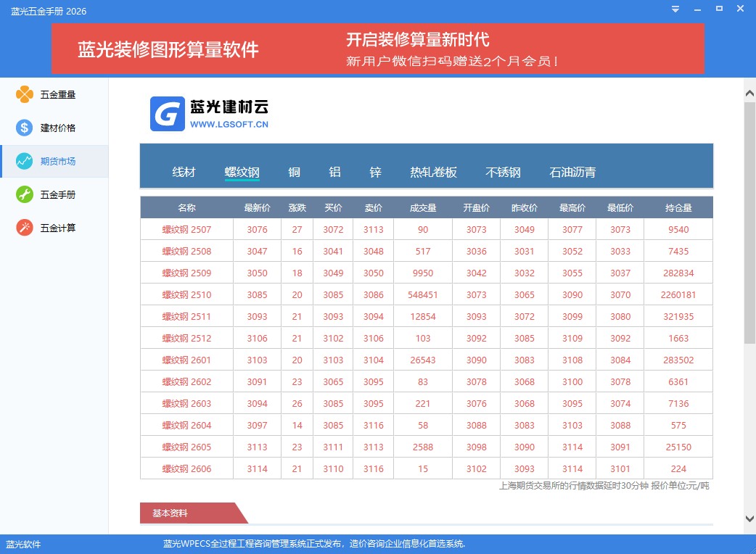Viewport: 756px width, 554px height.
Task: Click the 五金重量 clover icon
Action: pos(25,94)
